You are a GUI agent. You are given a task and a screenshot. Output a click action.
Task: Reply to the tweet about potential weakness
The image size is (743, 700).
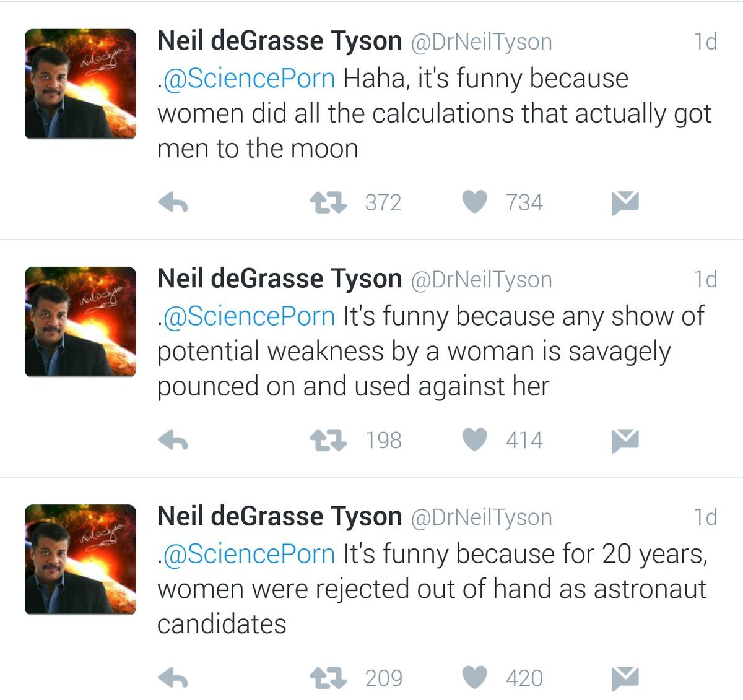tap(173, 440)
